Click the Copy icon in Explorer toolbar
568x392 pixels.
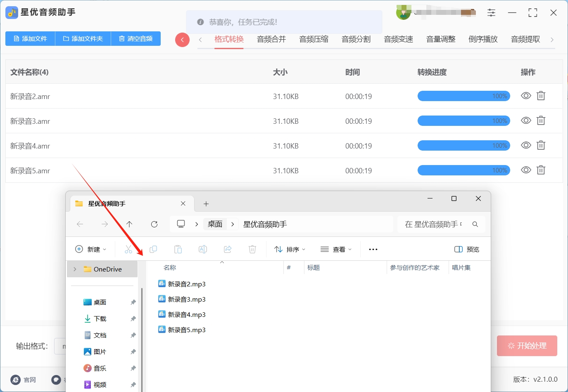click(153, 249)
